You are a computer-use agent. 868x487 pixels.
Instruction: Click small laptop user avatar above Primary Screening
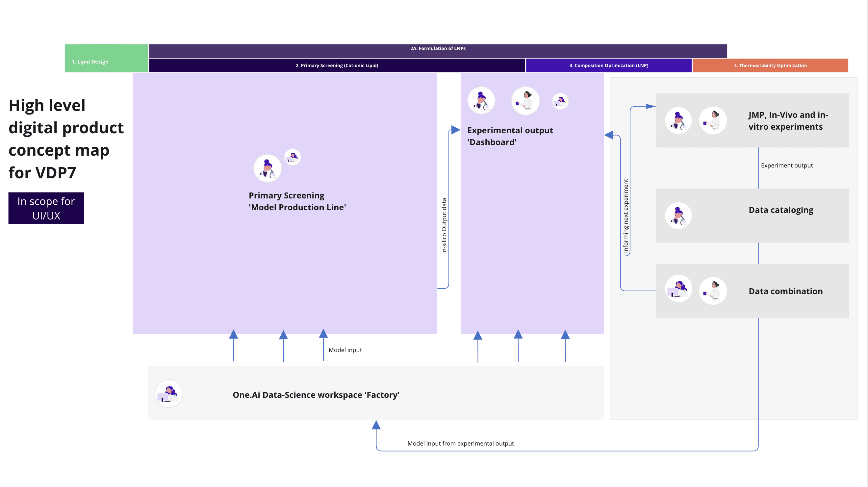[x=293, y=157]
